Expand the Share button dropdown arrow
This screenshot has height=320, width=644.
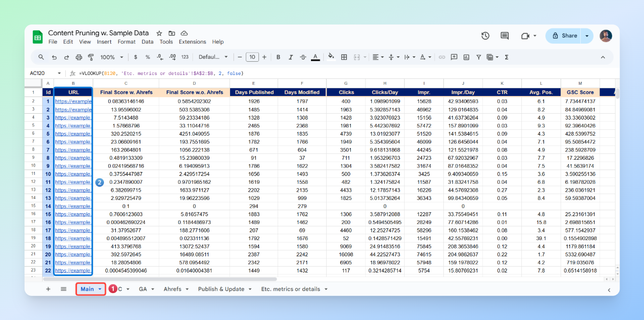tap(587, 36)
